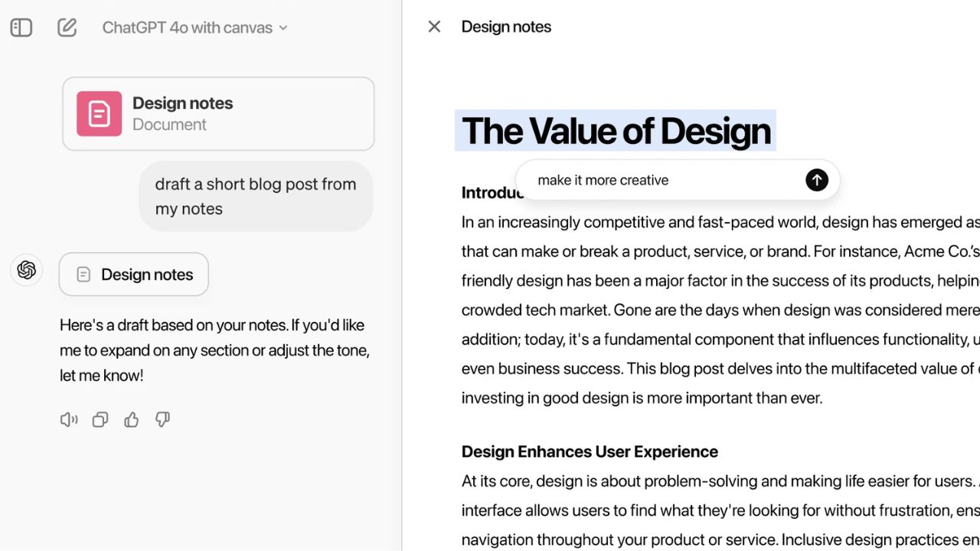Click the Design notes canvas chip
The height and width of the screenshot is (551, 980).
(134, 274)
